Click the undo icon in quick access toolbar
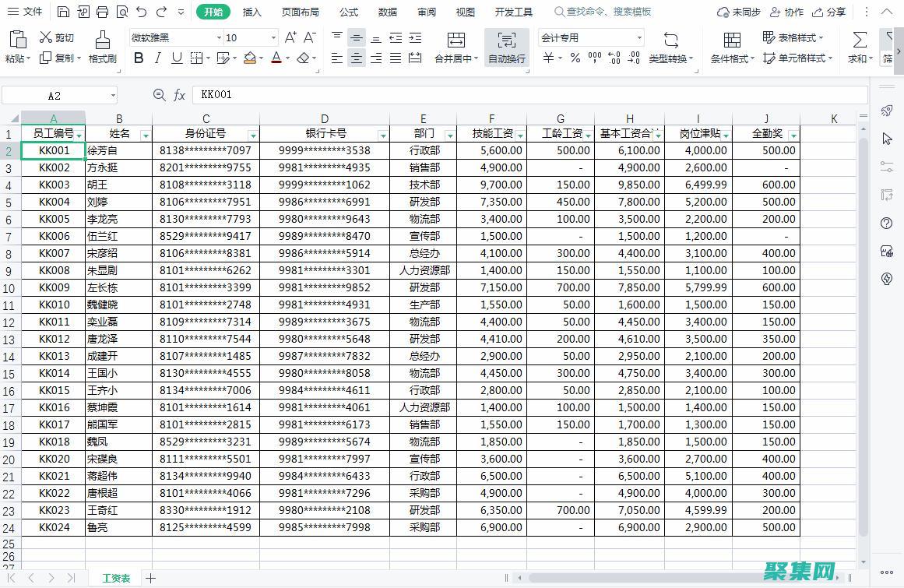This screenshot has width=904, height=588. [140, 12]
